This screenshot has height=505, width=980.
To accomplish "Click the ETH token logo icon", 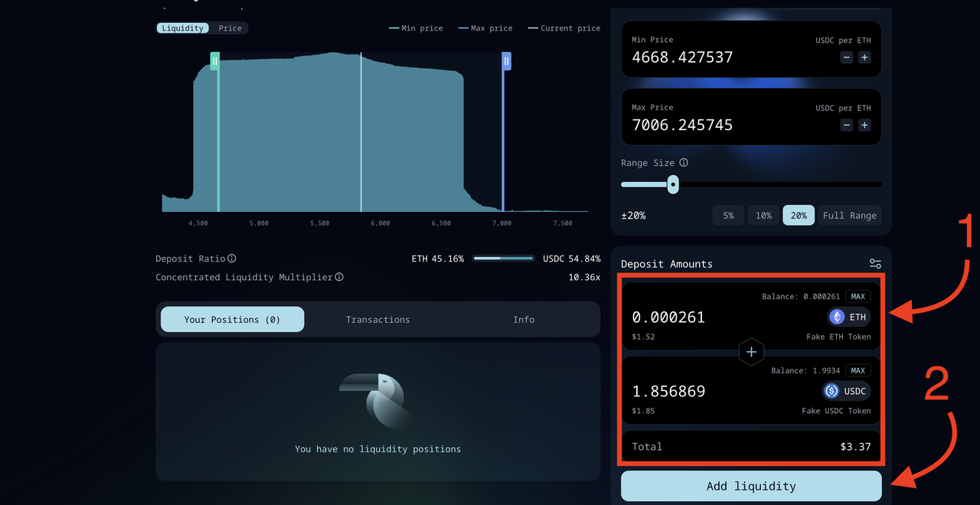I will tap(837, 317).
